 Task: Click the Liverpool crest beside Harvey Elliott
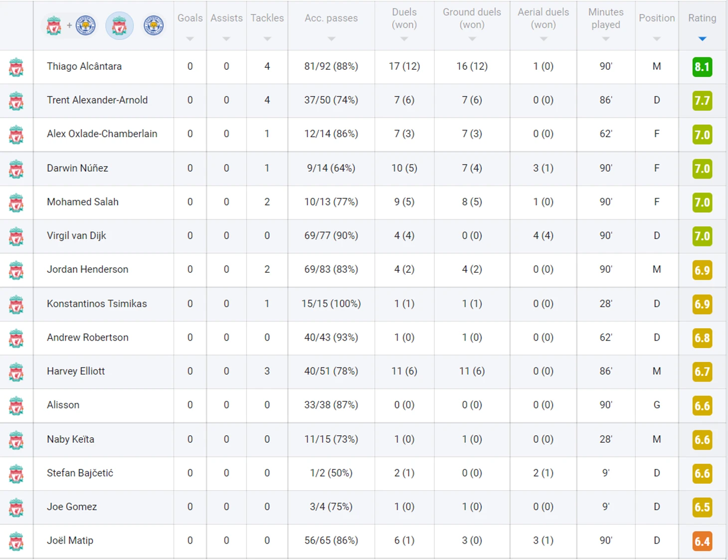click(x=16, y=372)
